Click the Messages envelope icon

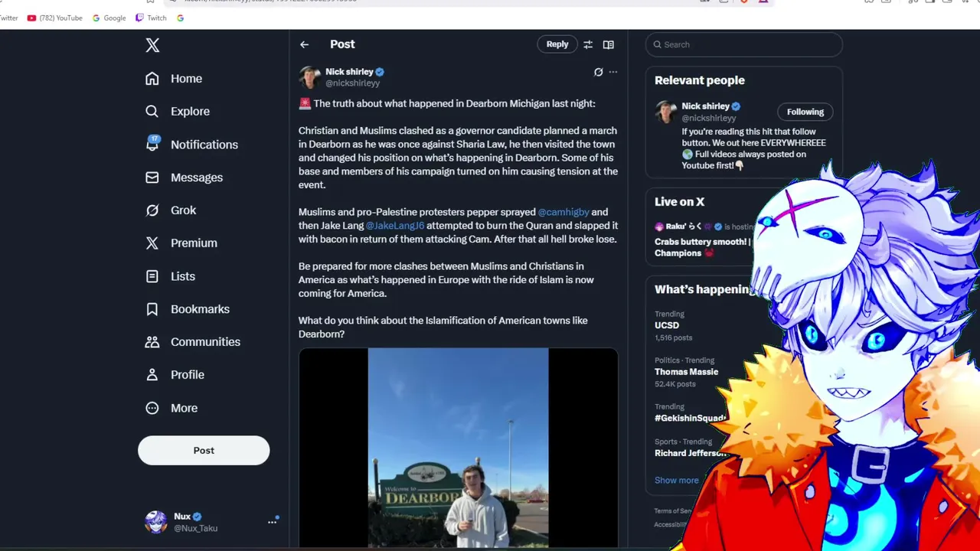152,178
